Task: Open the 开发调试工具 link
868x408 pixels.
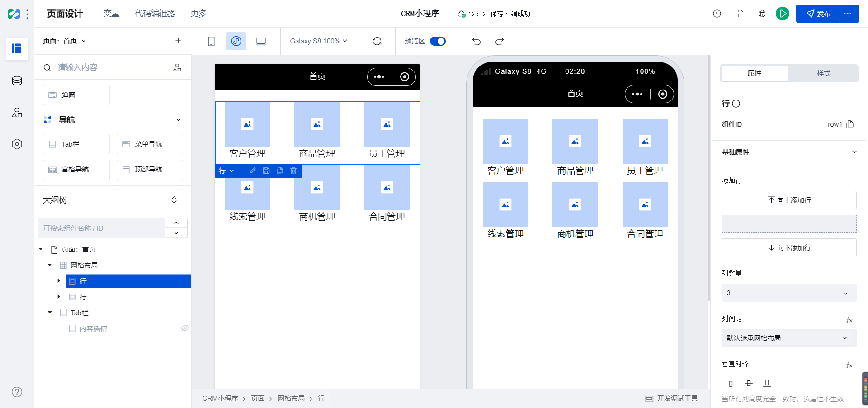Action: [x=672, y=399]
